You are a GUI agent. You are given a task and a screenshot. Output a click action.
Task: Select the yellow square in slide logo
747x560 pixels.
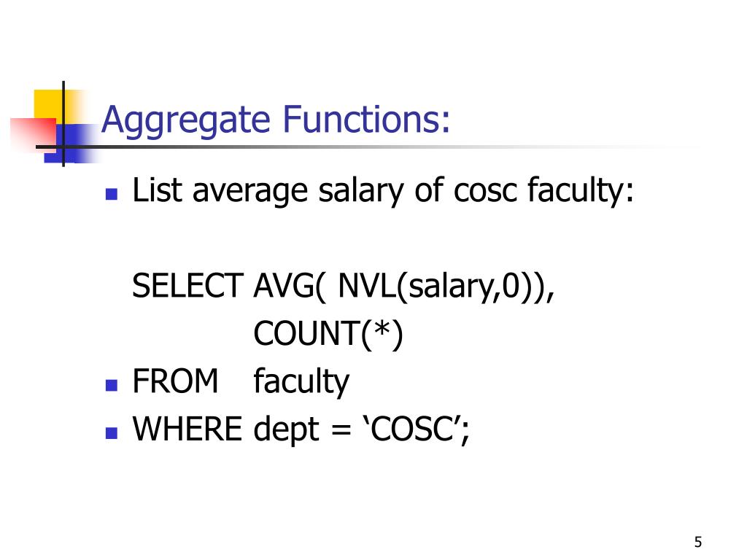(49, 106)
